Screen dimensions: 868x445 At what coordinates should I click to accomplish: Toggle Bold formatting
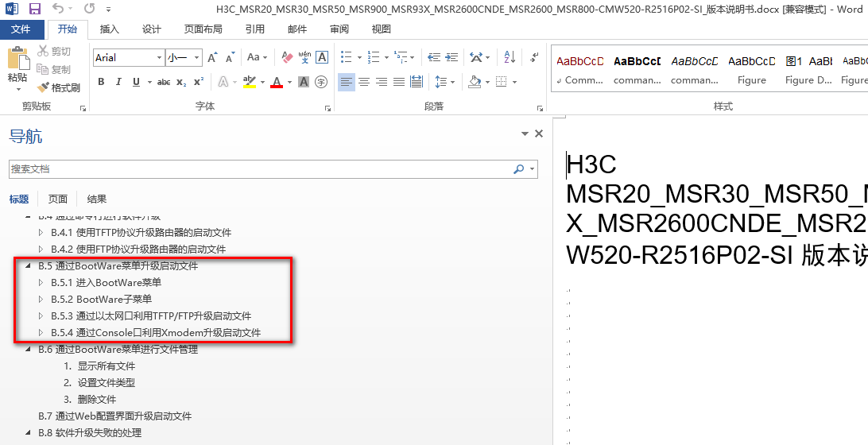pos(101,82)
